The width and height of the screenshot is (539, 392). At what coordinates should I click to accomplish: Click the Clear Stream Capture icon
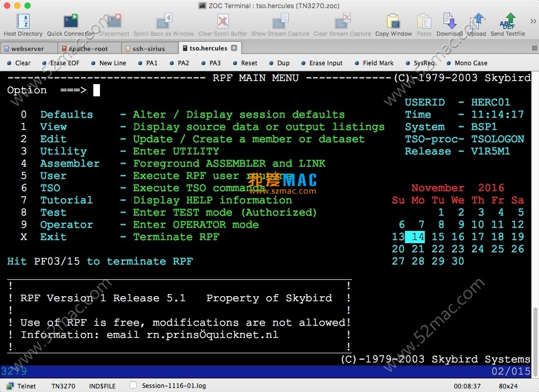pos(342,21)
